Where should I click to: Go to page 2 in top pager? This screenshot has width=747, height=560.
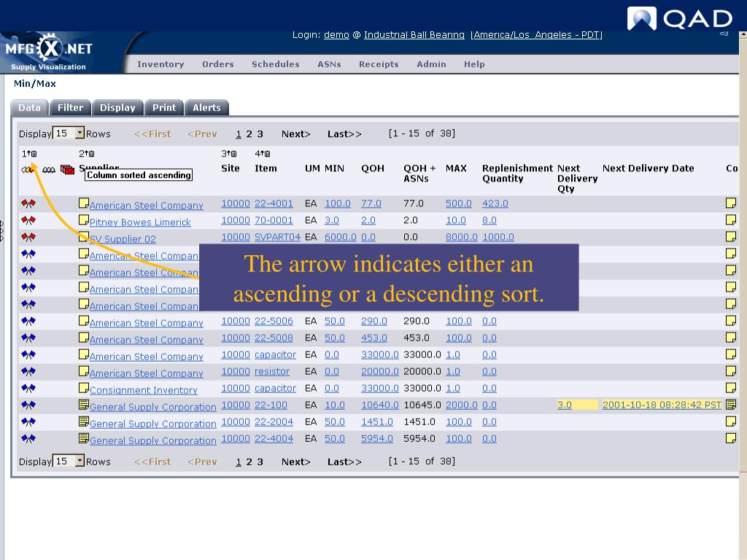click(x=249, y=134)
